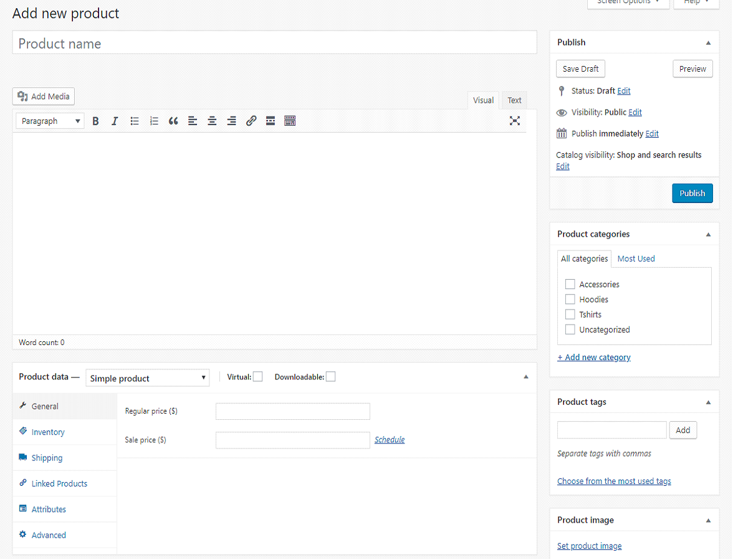The image size is (733, 560).
Task: Tick the Accessories category checkbox
Action: [x=570, y=285]
